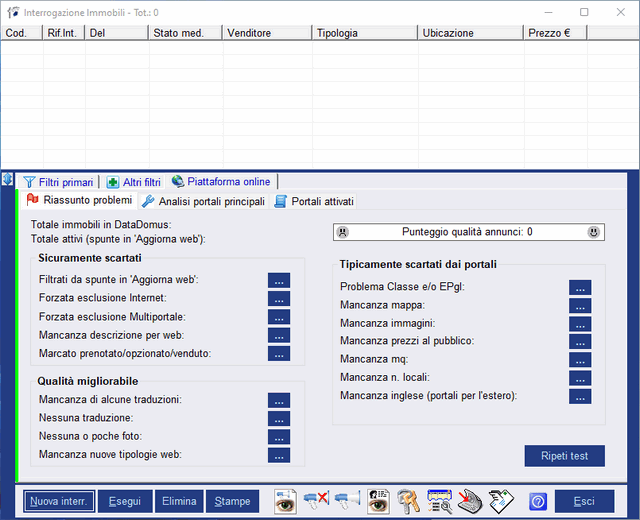Run the query with Esegui button
This screenshot has height=520, width=640.
point(125,501)
